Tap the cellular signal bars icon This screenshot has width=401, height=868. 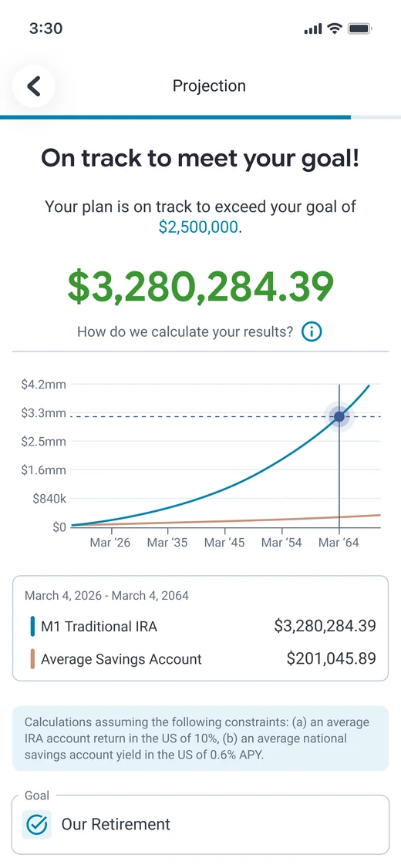[314, 29]
